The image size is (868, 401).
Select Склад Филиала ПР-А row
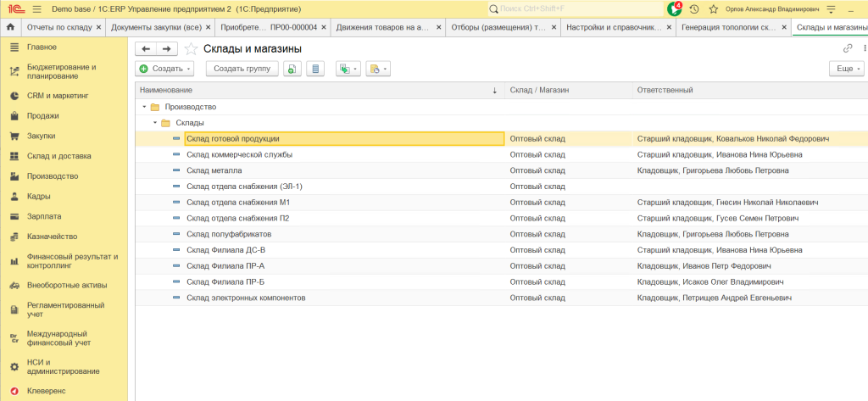502,266
